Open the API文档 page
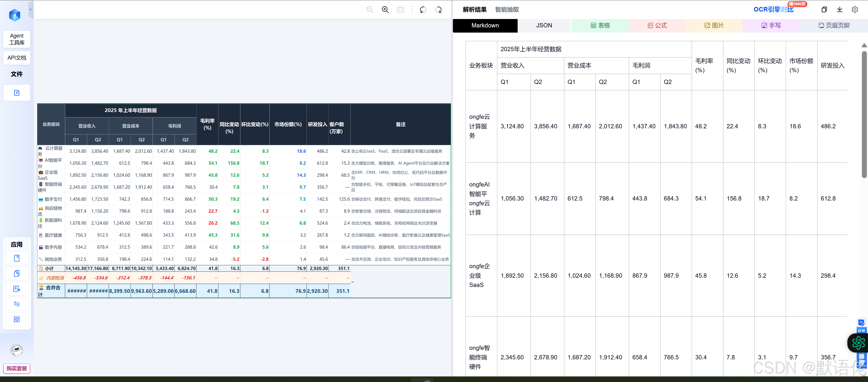Image resolution: width=868 pixels, height=382 pixels. (x=17, y=58)
